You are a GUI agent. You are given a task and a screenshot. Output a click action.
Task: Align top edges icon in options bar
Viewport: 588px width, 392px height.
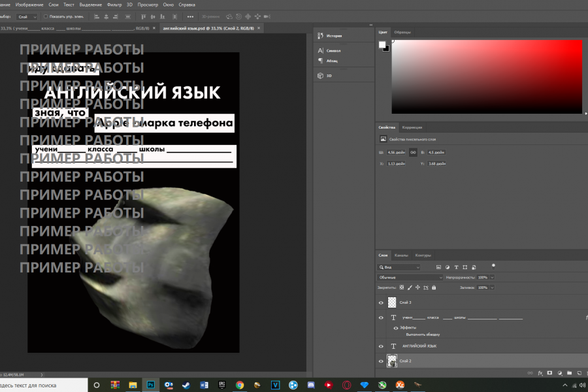[x=143, y=16]
